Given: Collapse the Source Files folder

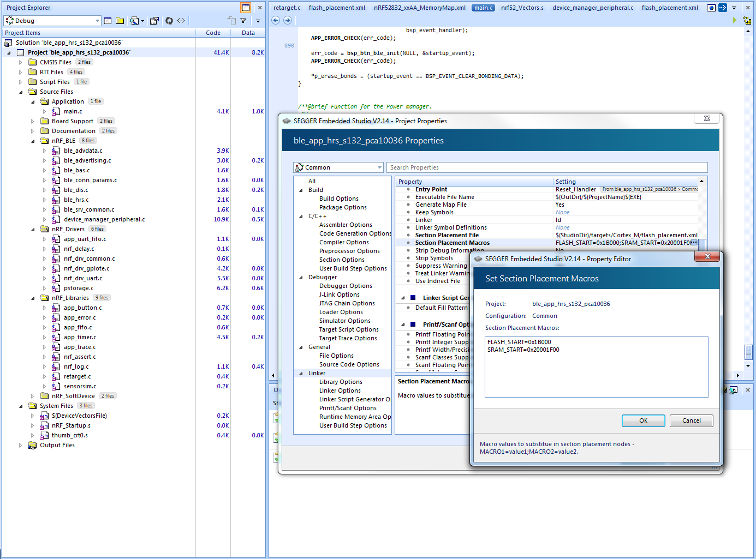Looking at the screenshot, I should tap(21, 92).
